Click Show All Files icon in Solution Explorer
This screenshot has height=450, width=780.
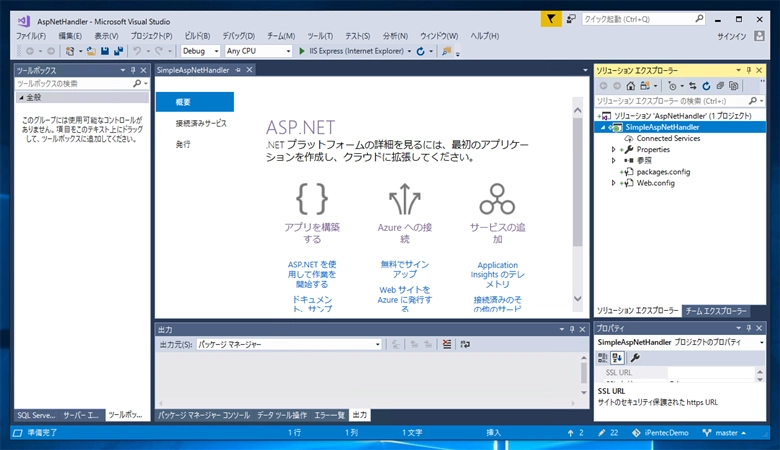[x=734, y=86]
